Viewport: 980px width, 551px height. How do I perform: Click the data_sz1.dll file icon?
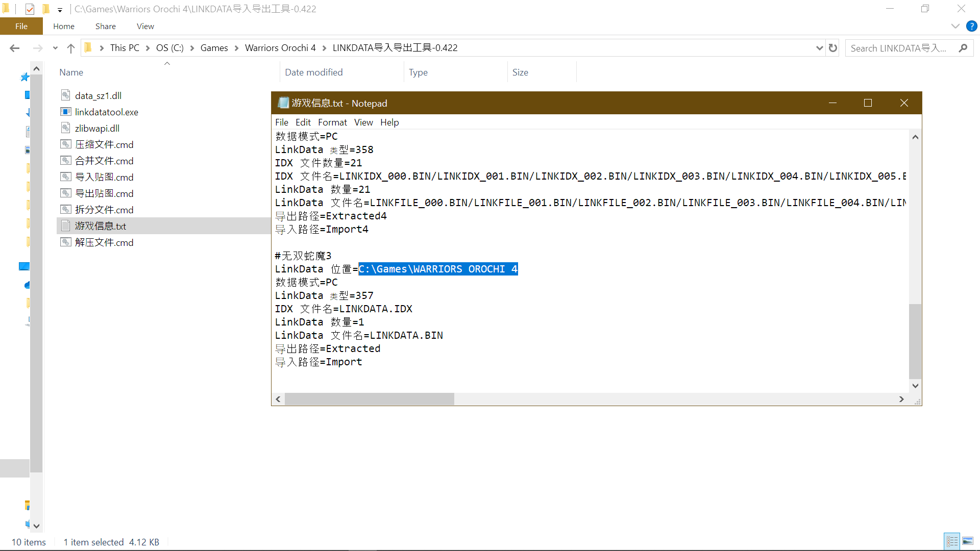point(65,95)
